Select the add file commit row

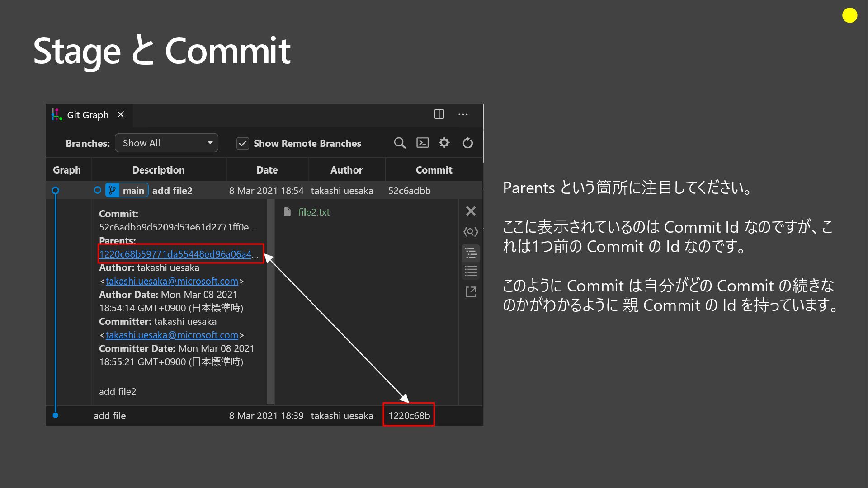(x=109, y=416)
